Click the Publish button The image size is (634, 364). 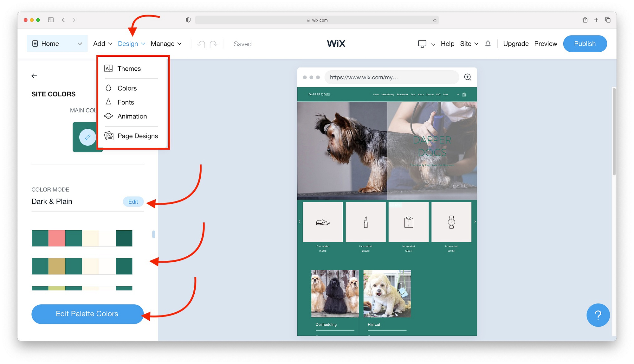[x=585, y=43]
